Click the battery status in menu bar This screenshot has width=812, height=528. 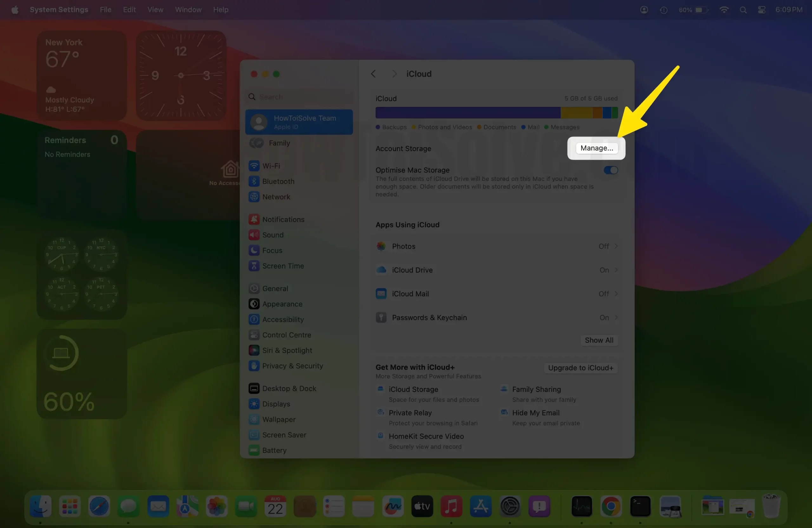693,10
